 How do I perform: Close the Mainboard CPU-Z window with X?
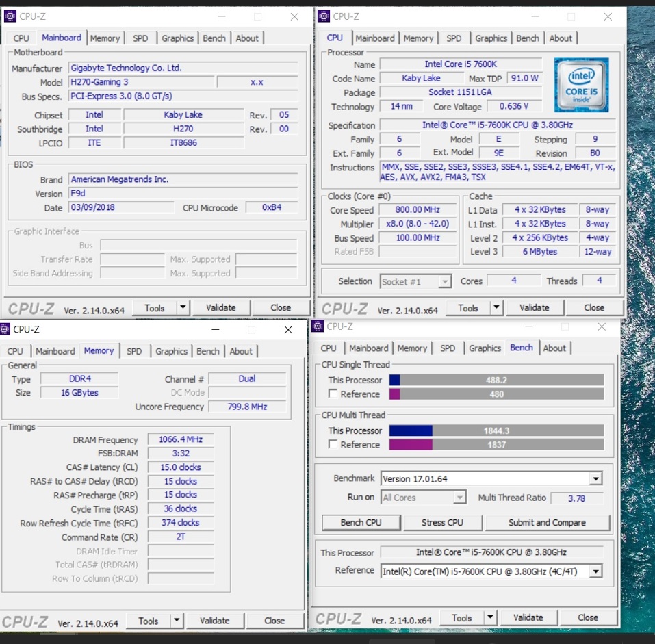pos(294,16)
